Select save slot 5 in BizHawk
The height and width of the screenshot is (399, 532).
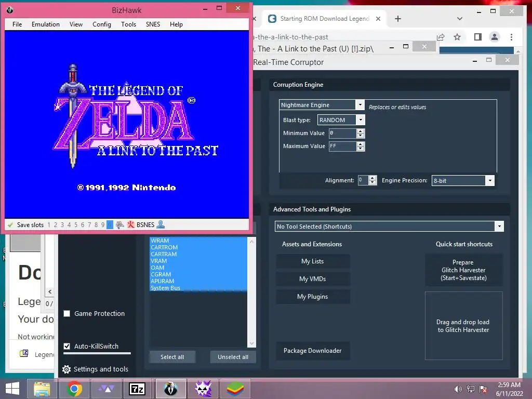[76, 225]
